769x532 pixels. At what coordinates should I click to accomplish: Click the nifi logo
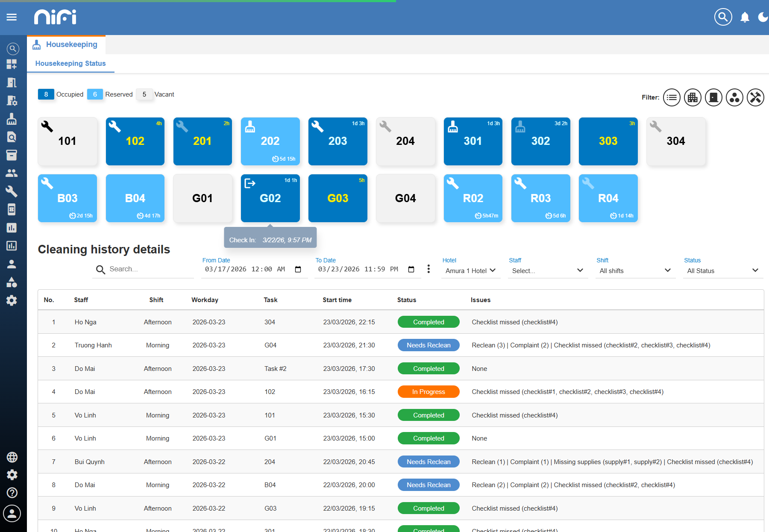pyautogui.click(x=55, y=17)
